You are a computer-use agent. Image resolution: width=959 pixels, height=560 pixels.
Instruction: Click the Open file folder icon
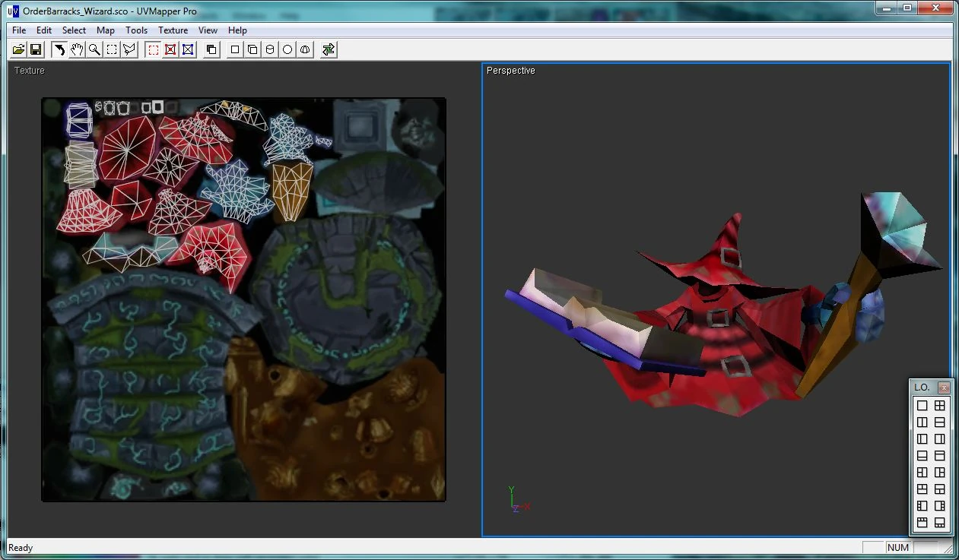pos(19,49)
